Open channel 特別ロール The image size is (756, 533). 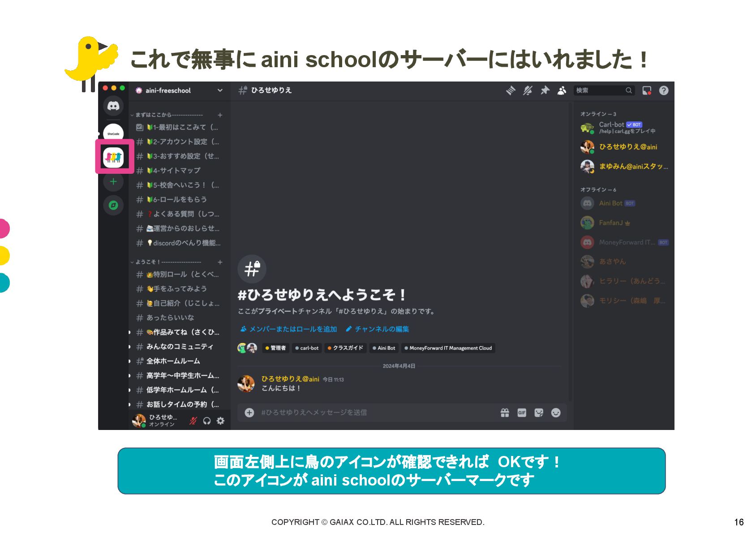(x=178, y=274)
